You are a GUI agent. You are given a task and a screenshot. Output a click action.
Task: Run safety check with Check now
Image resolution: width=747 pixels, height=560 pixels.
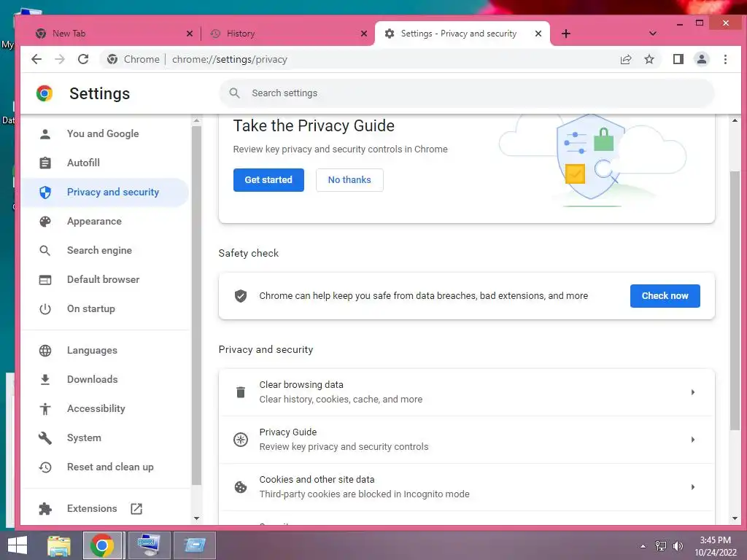(x=665, y=296)
